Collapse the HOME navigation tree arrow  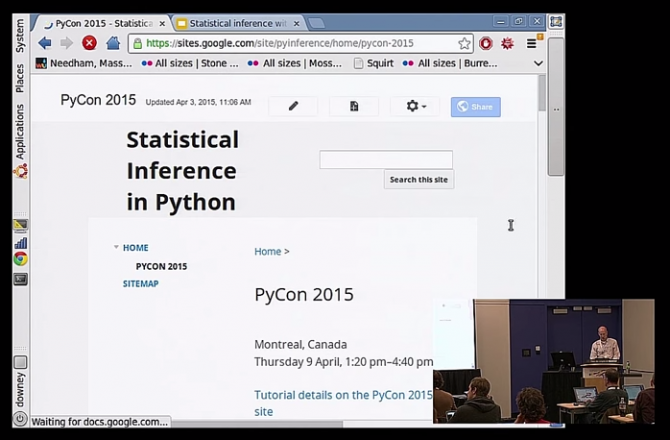tap(116, 247)
